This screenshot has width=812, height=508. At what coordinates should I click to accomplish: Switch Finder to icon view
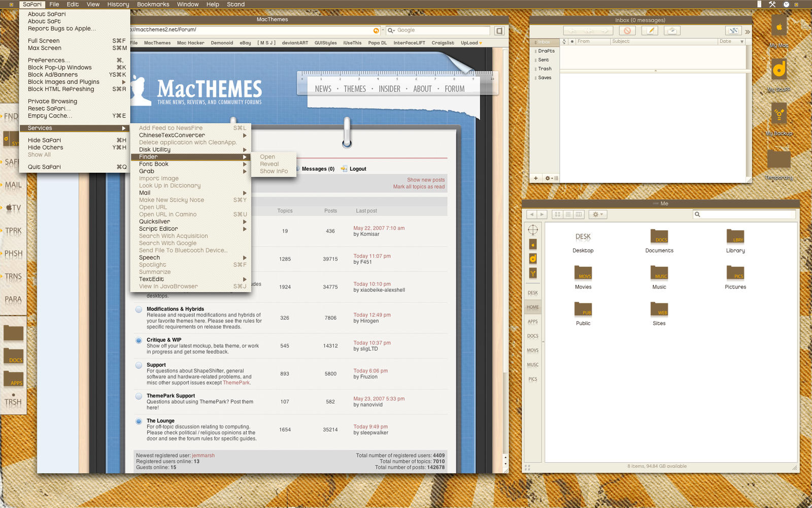click(557, 214)
